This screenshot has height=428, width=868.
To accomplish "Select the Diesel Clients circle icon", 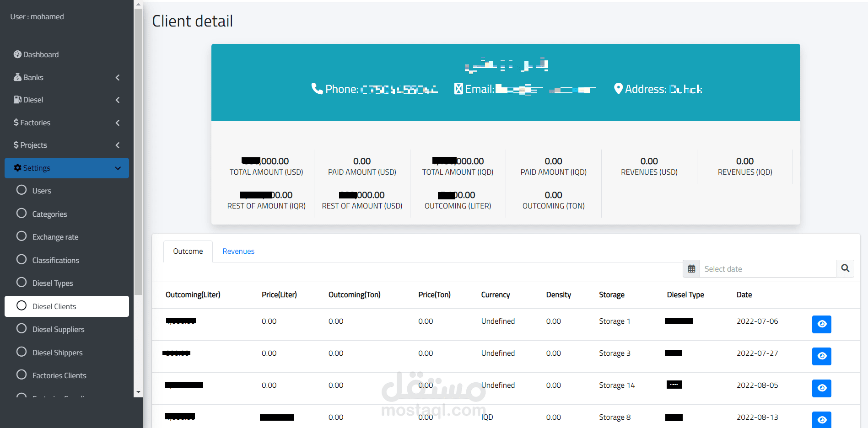I will tap(22, 305).
